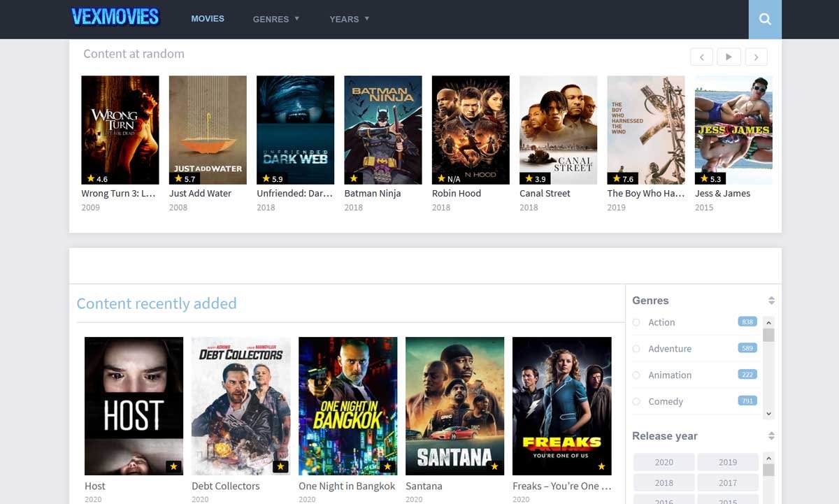Click the Genres list scrollbar down arrow

768,414
